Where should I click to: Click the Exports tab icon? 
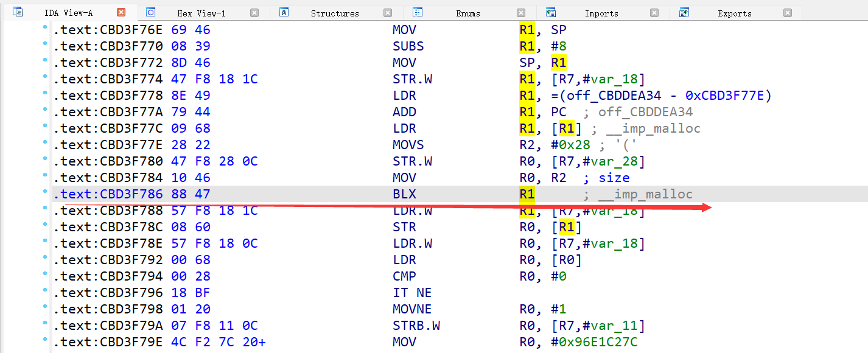pos(684,12)
